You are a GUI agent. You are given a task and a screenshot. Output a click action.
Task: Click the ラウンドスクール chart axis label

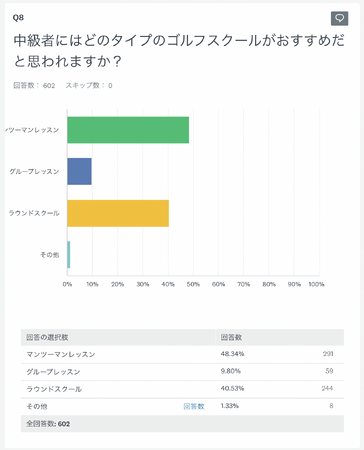34,213
